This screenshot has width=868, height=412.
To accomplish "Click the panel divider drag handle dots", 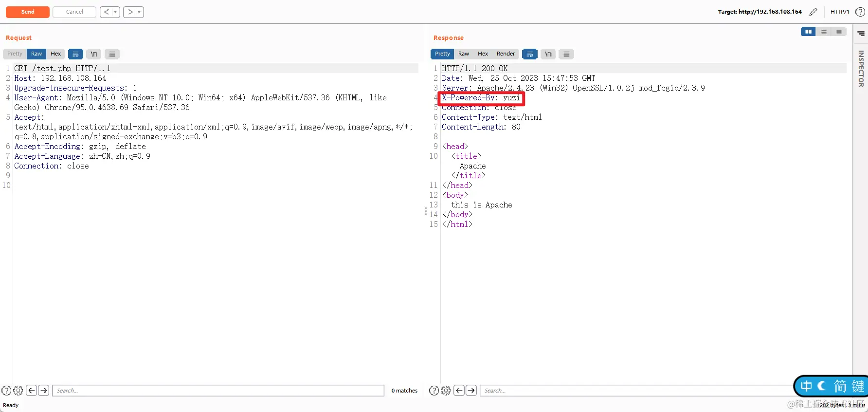I will point(426,211).
